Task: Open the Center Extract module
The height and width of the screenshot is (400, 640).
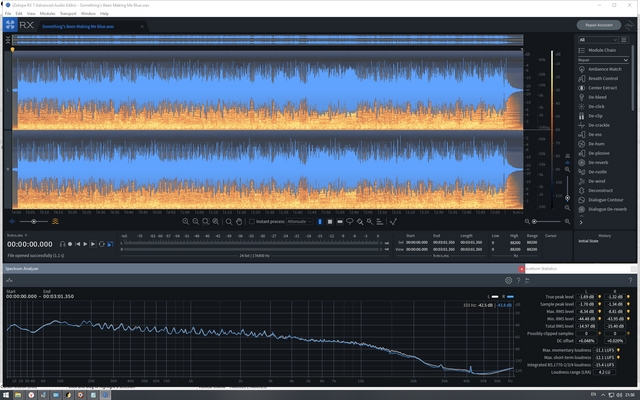Action: click(602, 87)
